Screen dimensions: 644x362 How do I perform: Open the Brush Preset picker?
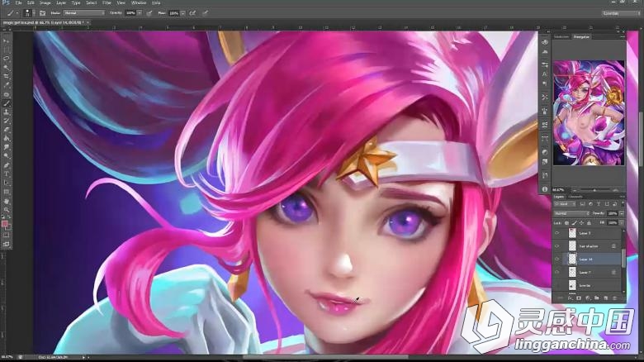(28, 13)
